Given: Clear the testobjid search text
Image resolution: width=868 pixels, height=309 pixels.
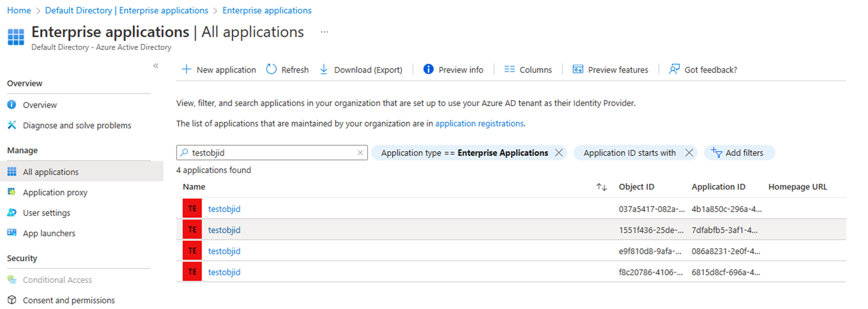Looking at the screenshot, I should click(360, 153).
